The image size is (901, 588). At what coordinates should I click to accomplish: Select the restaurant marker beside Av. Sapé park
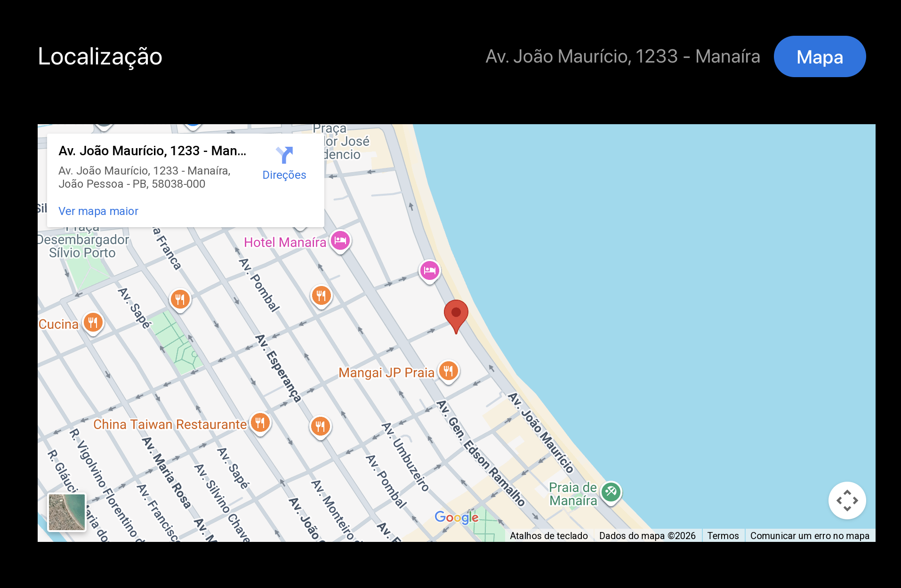(180, 299)
